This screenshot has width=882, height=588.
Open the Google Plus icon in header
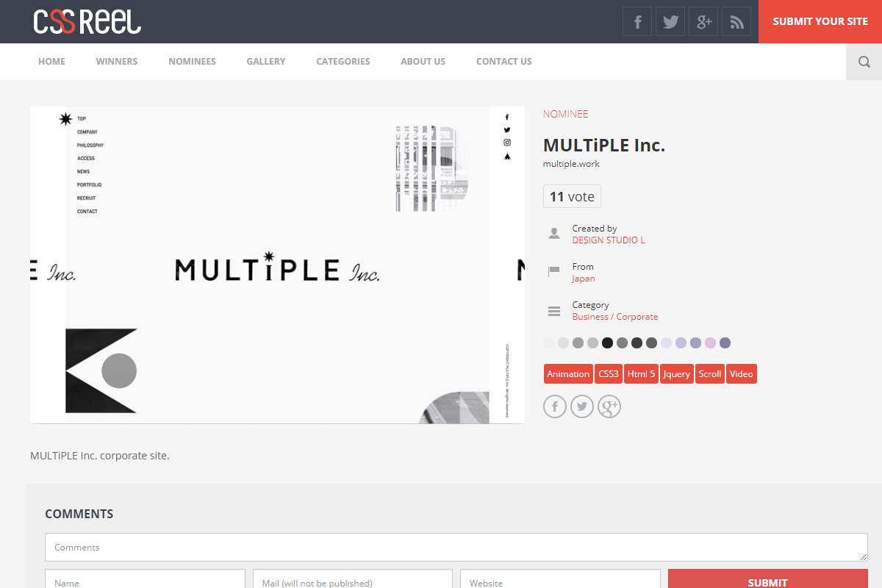click(703, 21)
